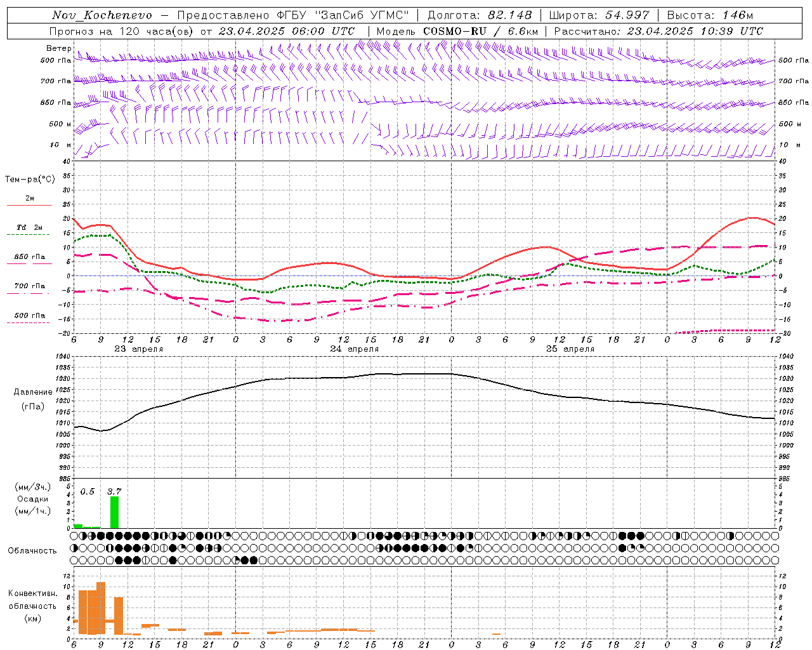Click the 3.7 precipitation value
The width and height of the screenshot is (812, 650).
point(114,491)
